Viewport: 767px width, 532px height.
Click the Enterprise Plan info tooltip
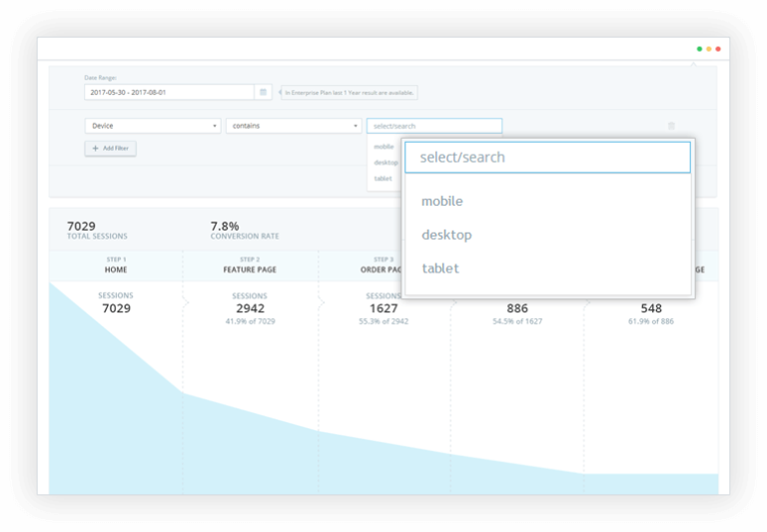pos(350,93)
